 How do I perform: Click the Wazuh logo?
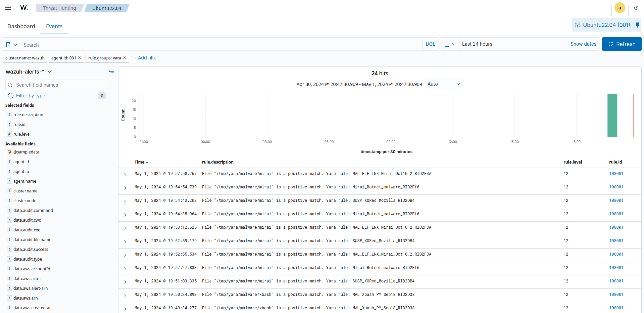pyautogui.click(x=23, y=8)
